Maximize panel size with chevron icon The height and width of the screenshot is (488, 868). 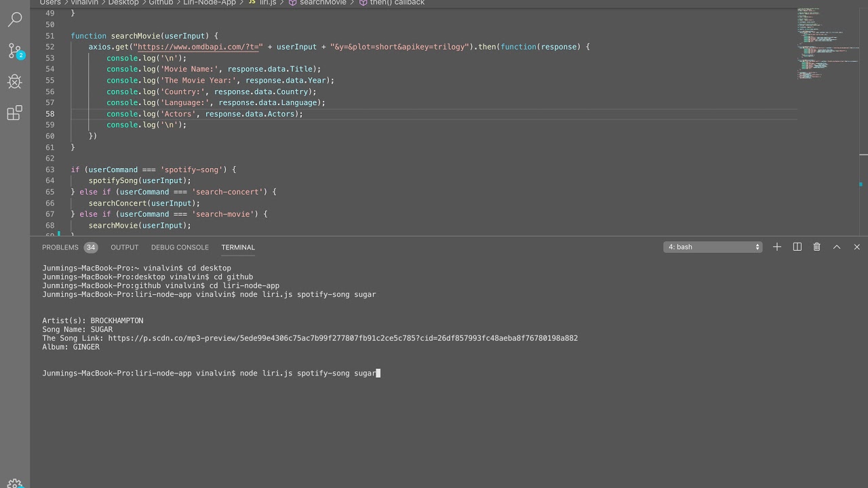point(837,247)
